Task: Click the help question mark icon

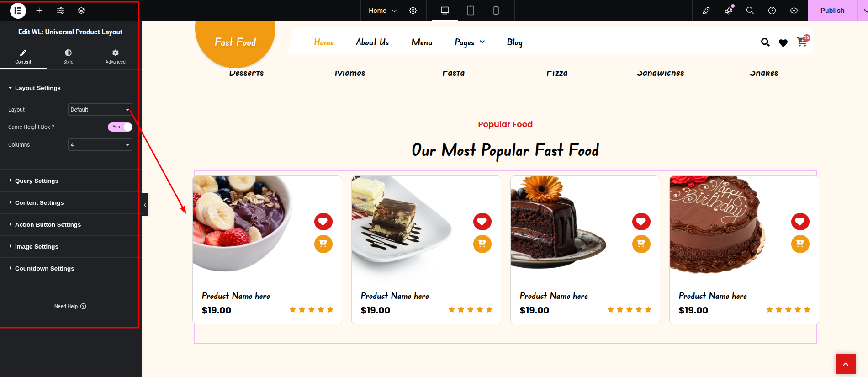Action: coord(772,11)
